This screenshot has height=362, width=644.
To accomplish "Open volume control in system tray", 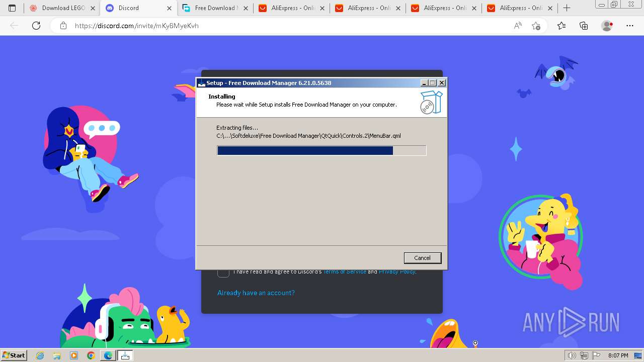I will (572, 355).
